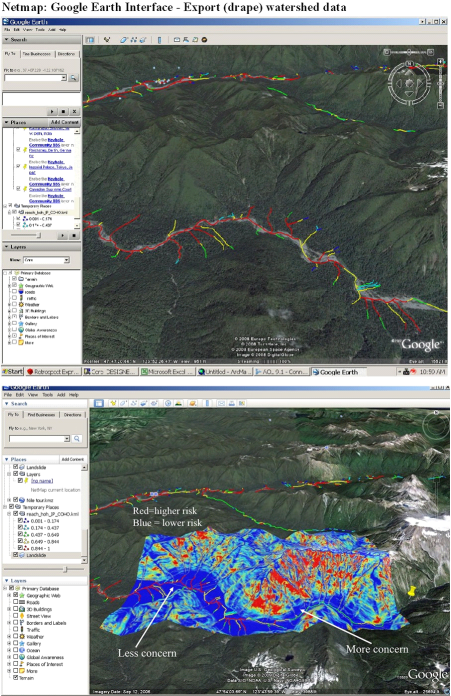Expand Nile tour.kmz tree node
Screen dimensions: 451x696
pos(10,500)
